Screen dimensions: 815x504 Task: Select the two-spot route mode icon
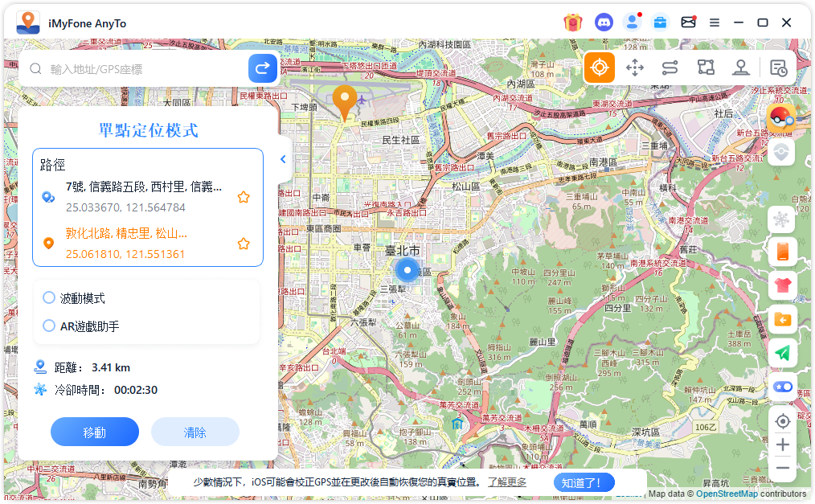670,68
